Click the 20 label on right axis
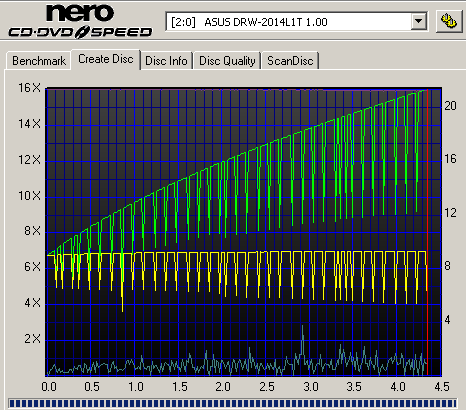Viewport: 466px width, 410px height. click(450, 106)
